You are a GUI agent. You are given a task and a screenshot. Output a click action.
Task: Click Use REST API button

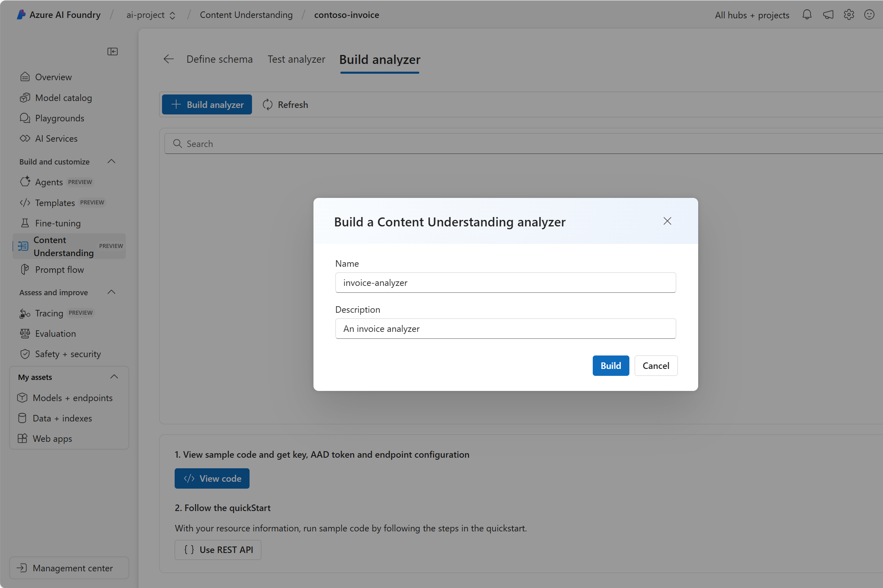[218, 550]
